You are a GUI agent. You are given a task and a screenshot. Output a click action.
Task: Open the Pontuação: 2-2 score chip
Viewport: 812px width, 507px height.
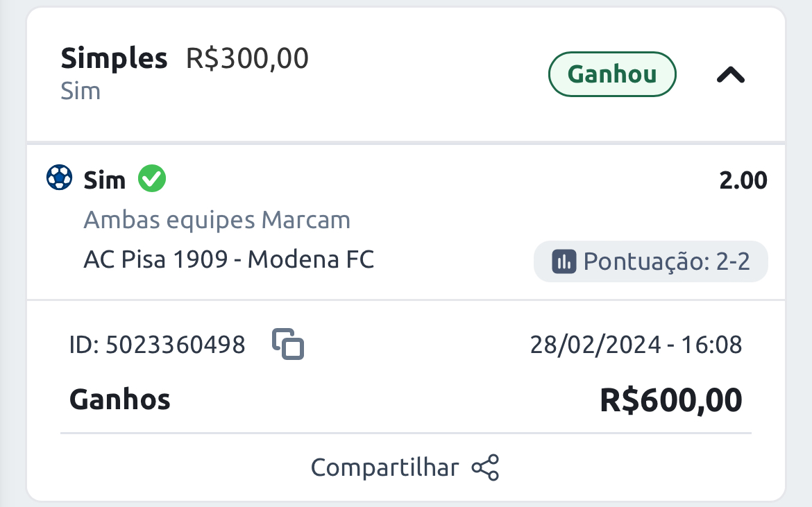click(x=650, y=261)
